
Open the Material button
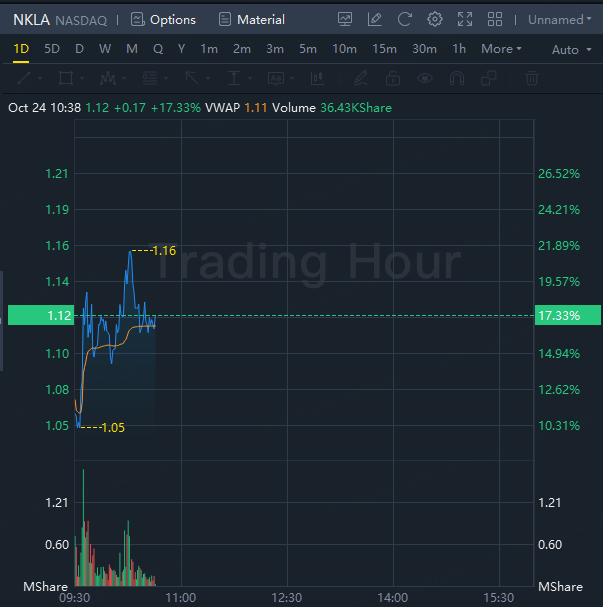(252, 19)
